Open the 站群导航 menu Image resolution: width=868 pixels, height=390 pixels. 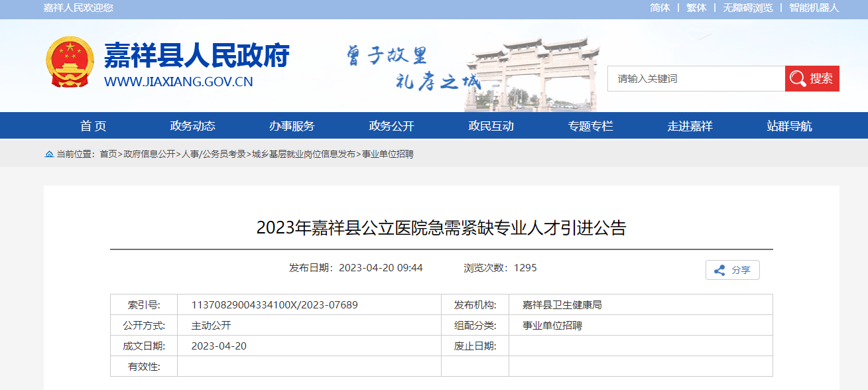(789, 126)
